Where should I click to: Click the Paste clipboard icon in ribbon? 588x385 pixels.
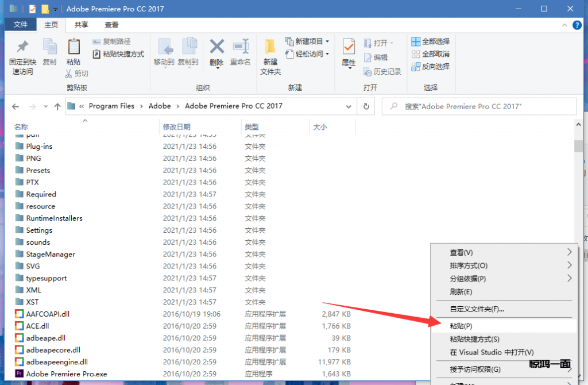pos(73,48)
